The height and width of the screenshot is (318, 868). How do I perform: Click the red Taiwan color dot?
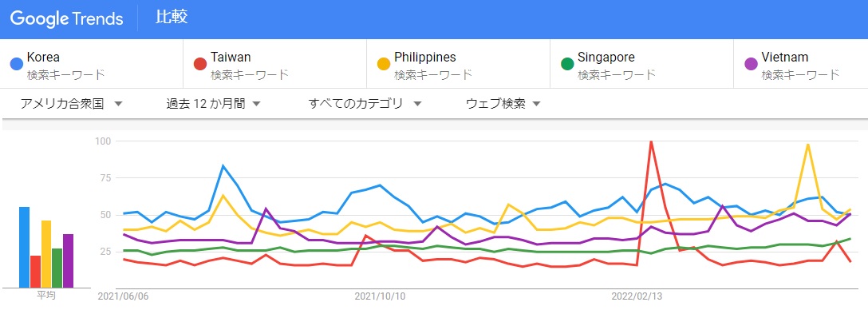[200, 64]
